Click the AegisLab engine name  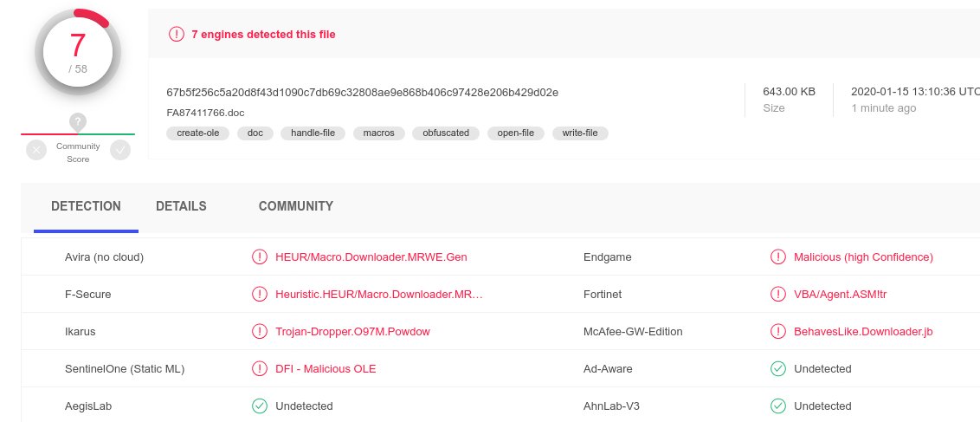[88, 406]
